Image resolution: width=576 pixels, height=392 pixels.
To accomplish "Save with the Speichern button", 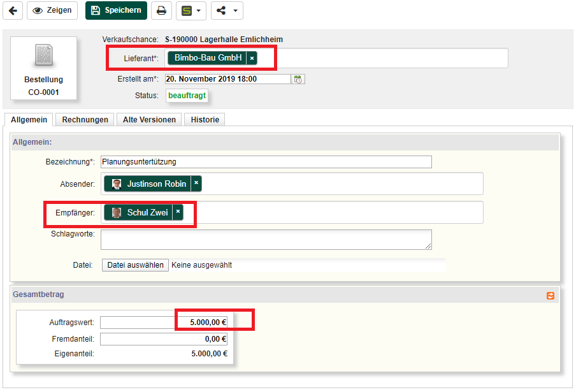I will pos(116,10).
